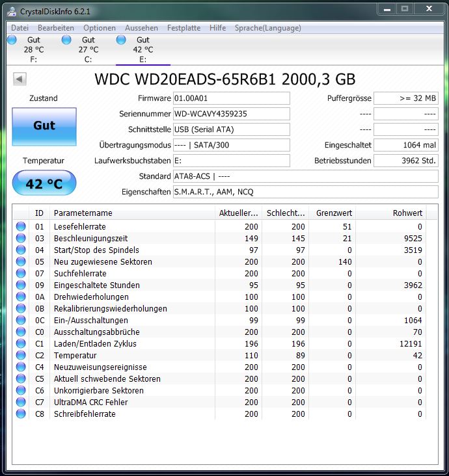Click the blue Gut health status button
This screenshot has height=476, width=449.
[x=44, y=127]
